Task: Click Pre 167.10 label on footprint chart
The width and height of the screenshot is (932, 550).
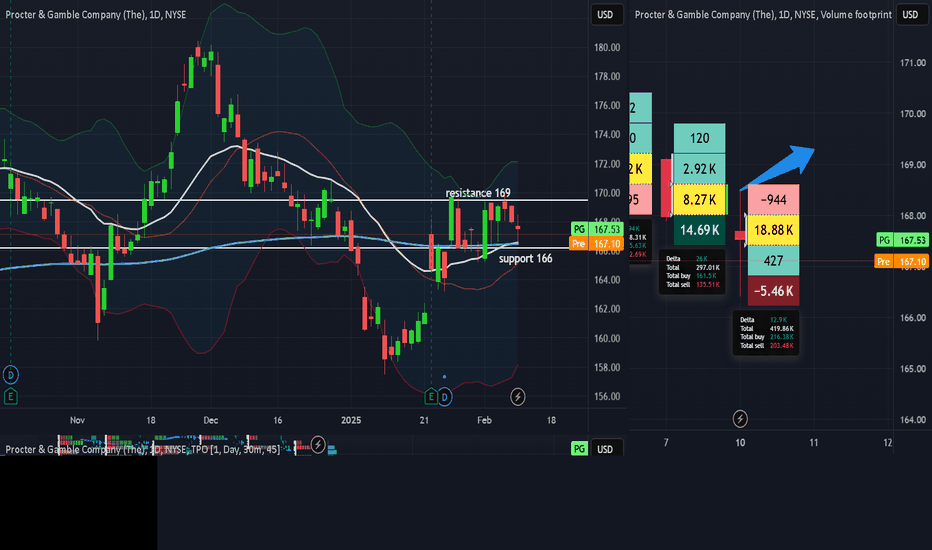Action: click(902, 262)
